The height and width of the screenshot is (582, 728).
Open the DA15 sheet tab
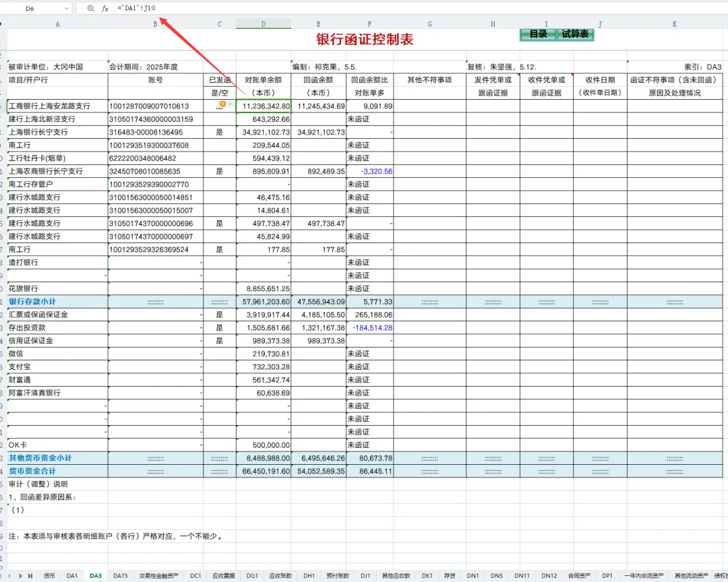120,575
